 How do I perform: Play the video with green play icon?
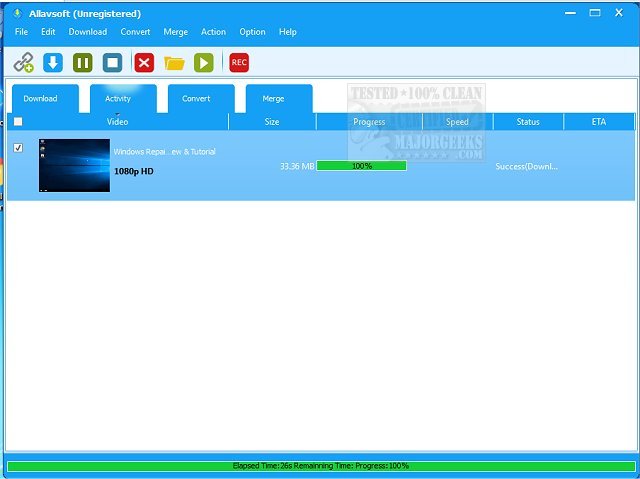pos(204,62)
